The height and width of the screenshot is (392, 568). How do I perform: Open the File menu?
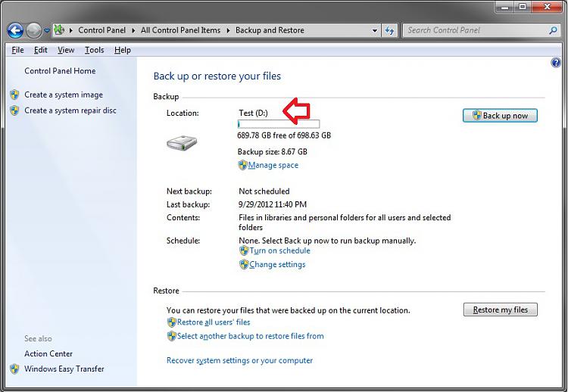click(x=17, y=50)
